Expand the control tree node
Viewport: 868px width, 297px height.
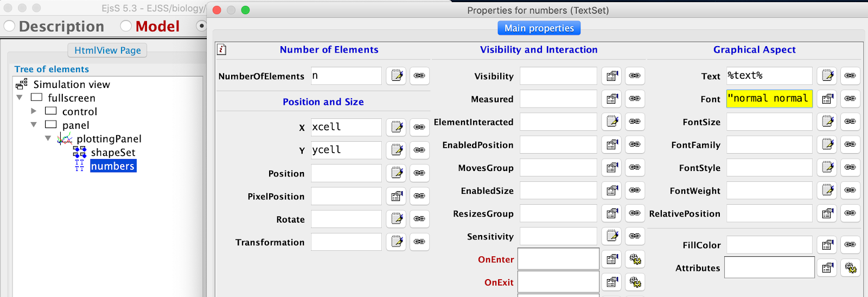(x=34, y=111)
